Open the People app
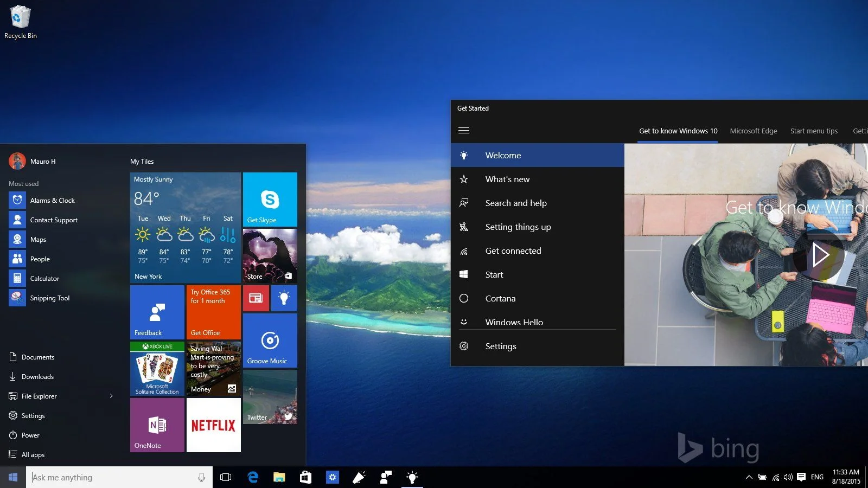This screenshot has height=488, width=868. point(39,259)
